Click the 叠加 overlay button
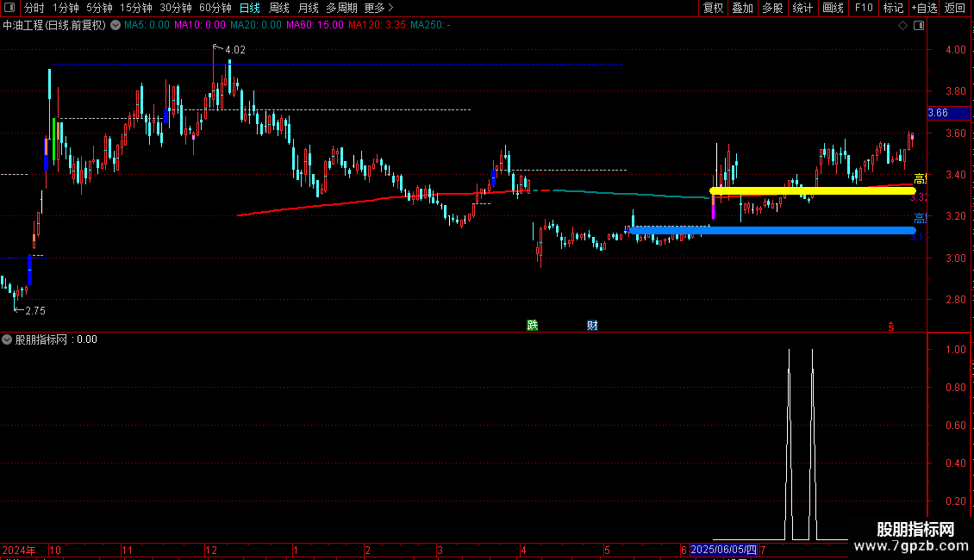Viewport: 974px width, 560px height. pos(743,8)
